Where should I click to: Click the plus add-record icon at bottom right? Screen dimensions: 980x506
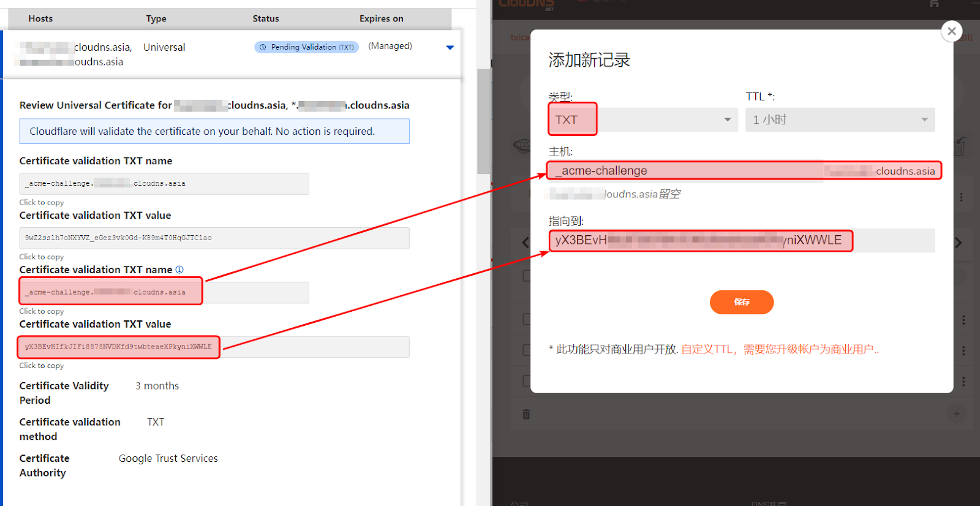coord(956,414)
